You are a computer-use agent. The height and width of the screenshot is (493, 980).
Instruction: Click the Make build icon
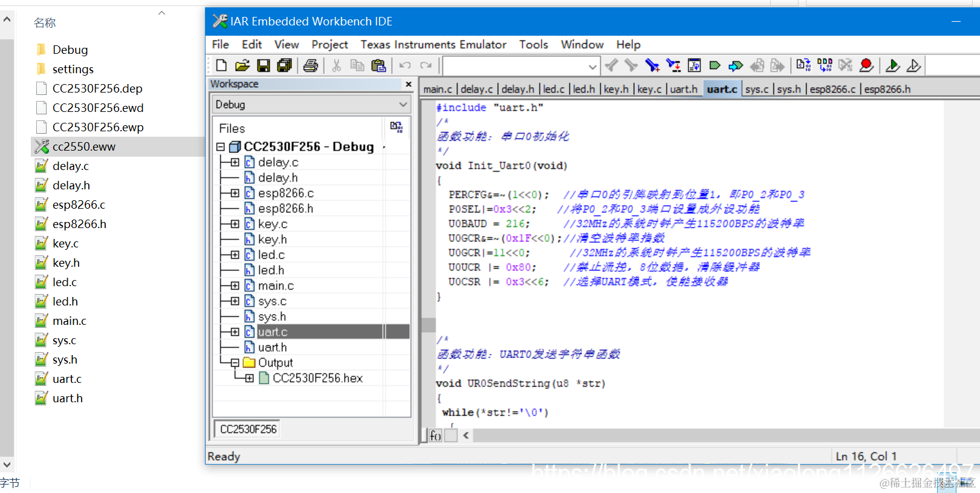825,65
